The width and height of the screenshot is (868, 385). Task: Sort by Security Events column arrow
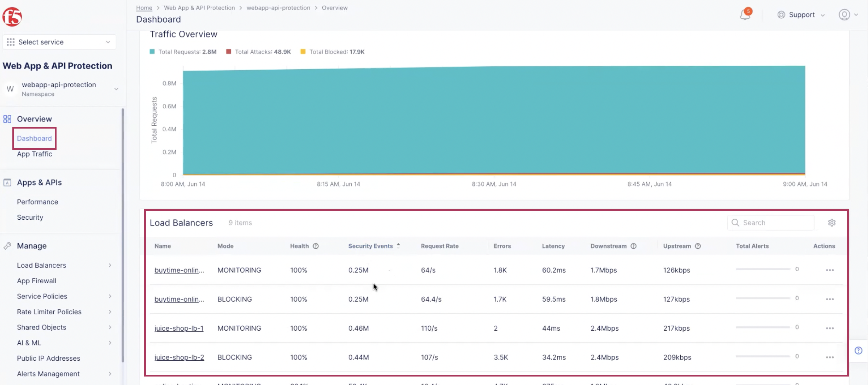398,245
